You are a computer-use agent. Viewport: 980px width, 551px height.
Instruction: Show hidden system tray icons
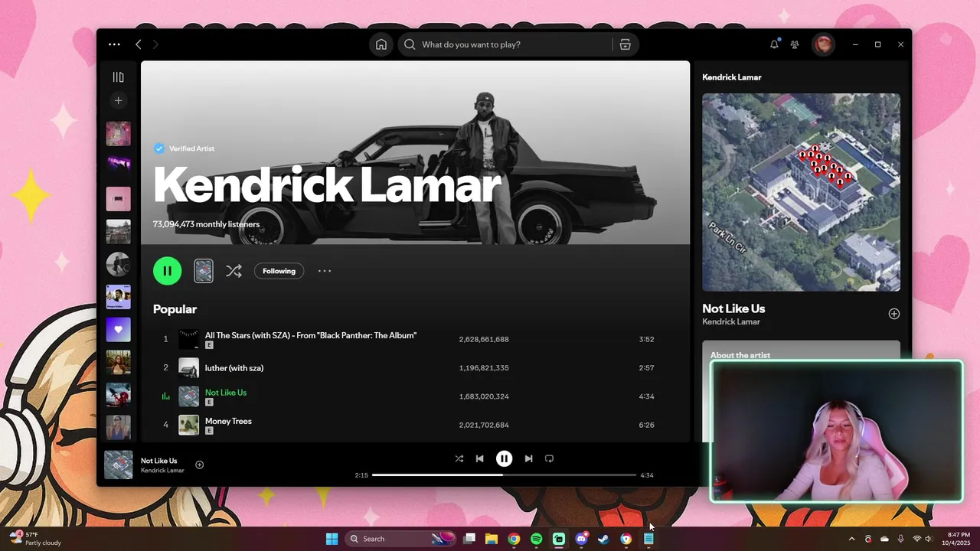(851, 539)
